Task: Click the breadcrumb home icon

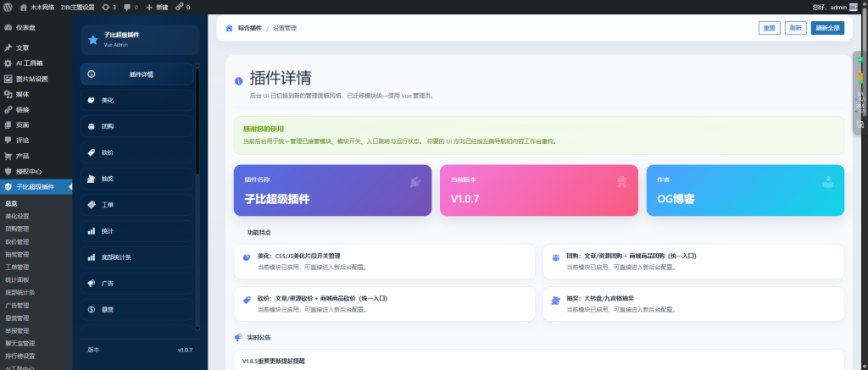Action: tap(229, 28)
